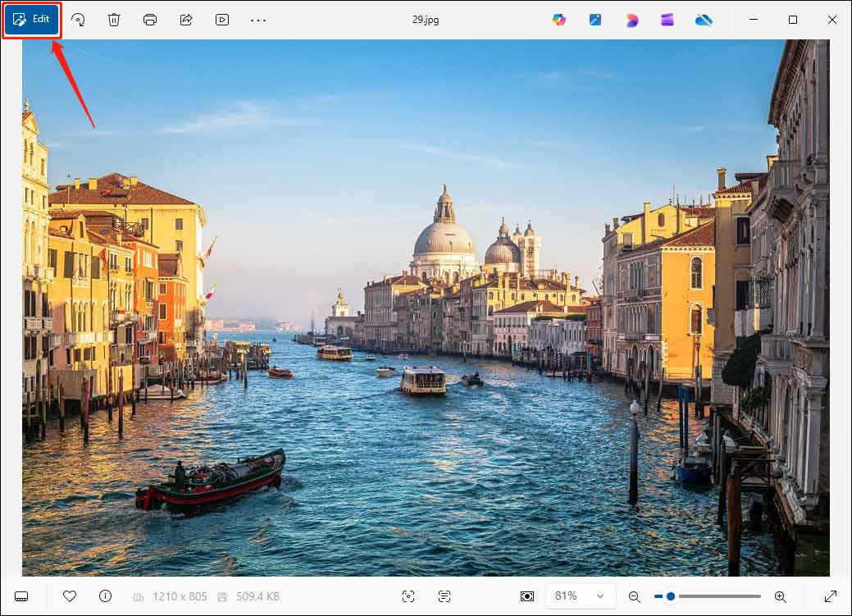Start a slideshow
Image resolution: width=852 pixels, height=616 pixels.
[221, 19]
